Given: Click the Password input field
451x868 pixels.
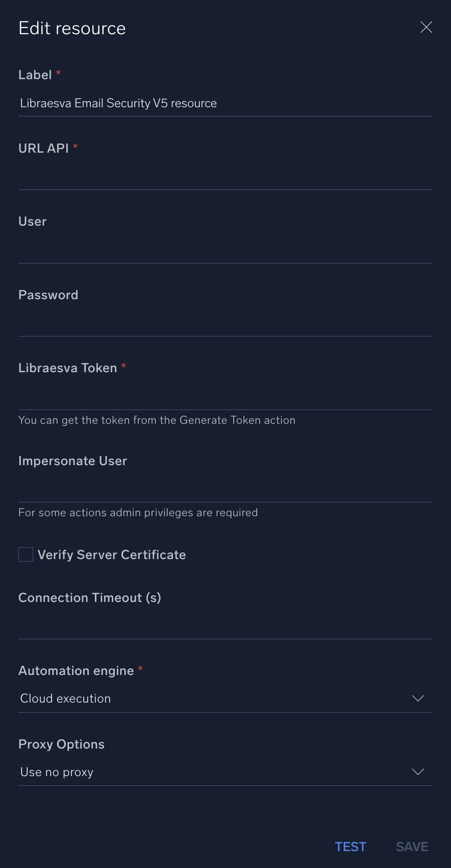Looking at the screenshot, I should click(224, 325).
